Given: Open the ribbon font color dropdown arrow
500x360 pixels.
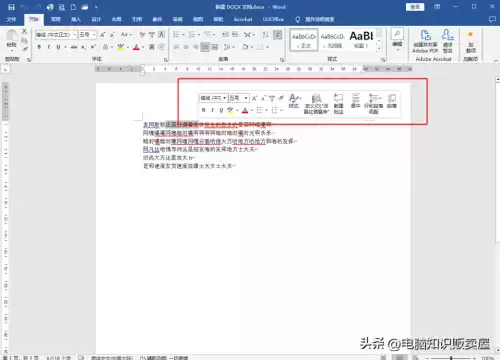Looking at the screenshot, I should pos(142,47).
